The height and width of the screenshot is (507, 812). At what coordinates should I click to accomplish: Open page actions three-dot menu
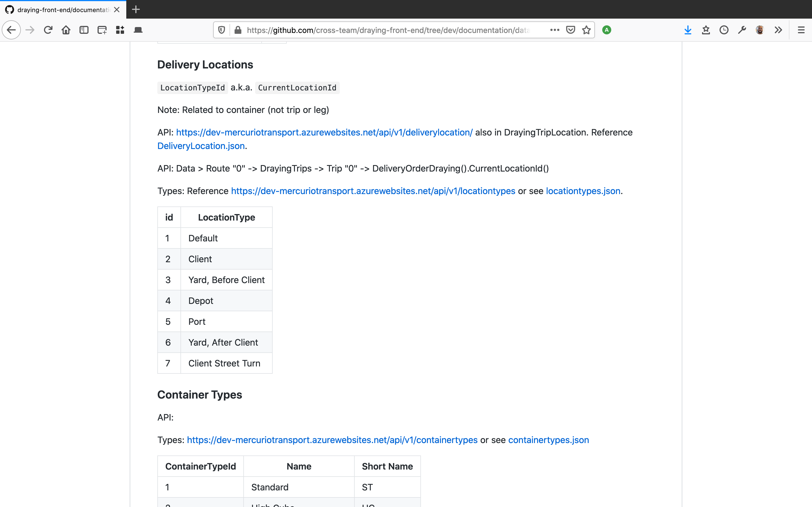555,30
